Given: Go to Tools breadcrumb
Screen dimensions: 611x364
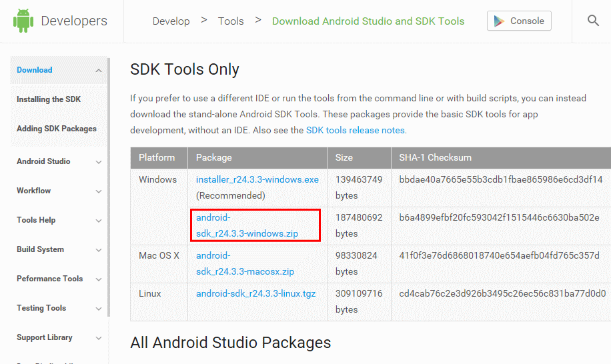Looking at the screenshot, I should click(x=231, y=21).
